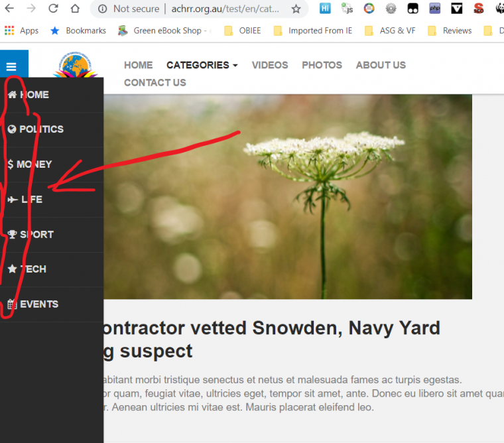Click the black mask extension icon
This screenshot has height=443, width=504.
[412, 9]
